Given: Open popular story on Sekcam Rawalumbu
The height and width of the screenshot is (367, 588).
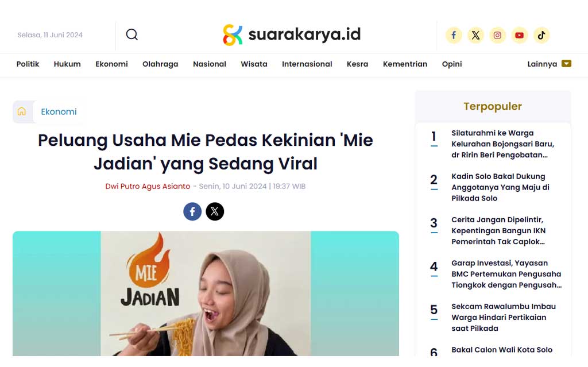Looking at the screenshot, I should coord(503,318).
